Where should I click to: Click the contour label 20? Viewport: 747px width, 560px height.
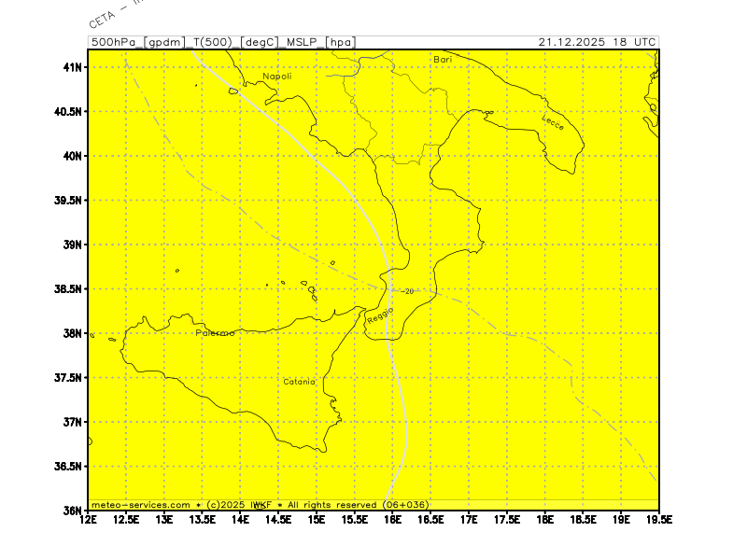(409, 291)
